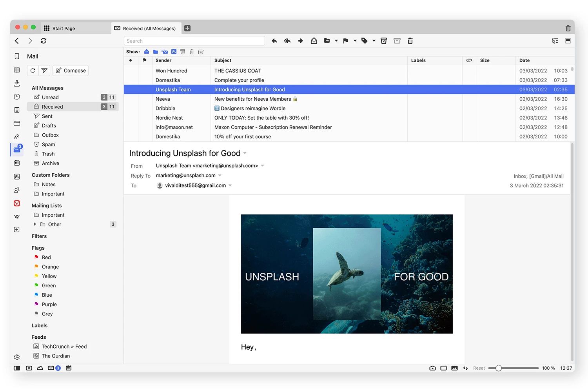Select the Unread messages view
Screen dimensions: 588x392
(73, 97)
